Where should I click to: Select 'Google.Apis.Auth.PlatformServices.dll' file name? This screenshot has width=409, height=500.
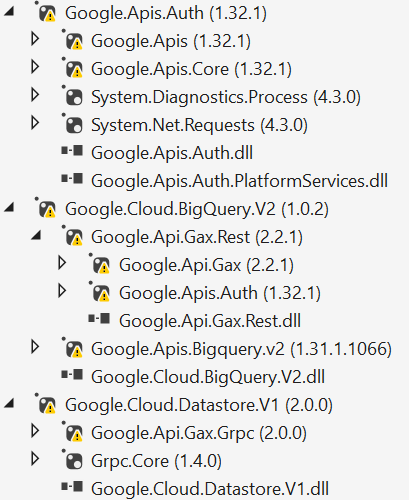239,181
